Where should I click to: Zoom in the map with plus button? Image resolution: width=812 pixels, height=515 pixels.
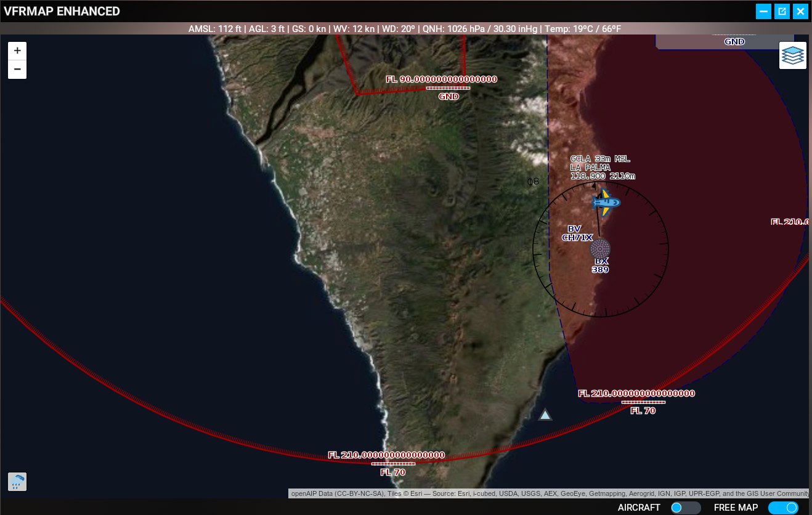tap(17, 51)
